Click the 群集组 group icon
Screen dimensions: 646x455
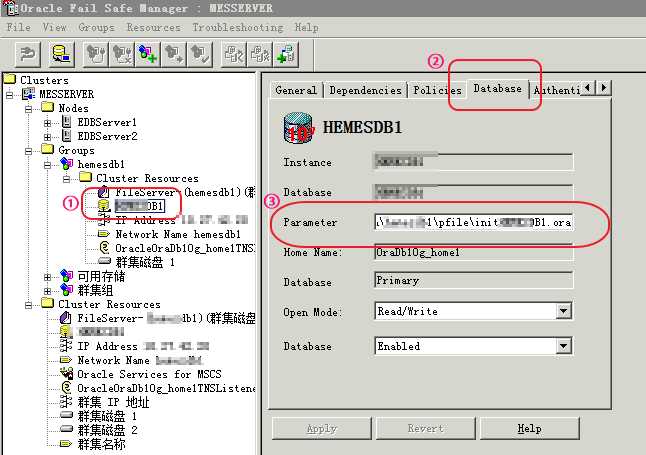pos(67,290)
